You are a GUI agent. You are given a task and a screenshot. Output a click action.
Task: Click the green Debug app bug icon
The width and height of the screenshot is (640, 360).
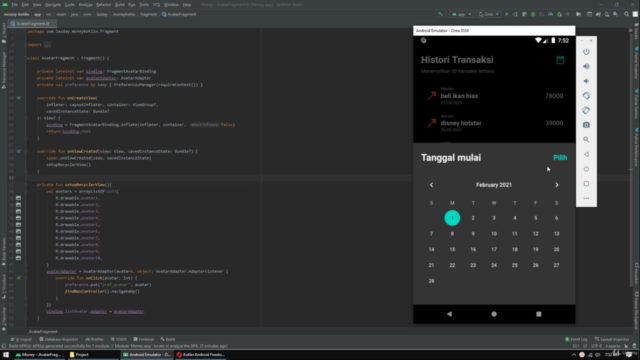(x=533, y=14)
